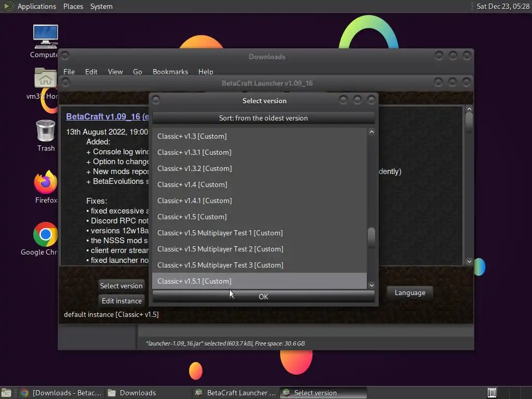The height and width of the screenshot is (399, 532).
Task: Switch to Chrome Downloads - Betac... taskbar item
Action: [61, 393]
